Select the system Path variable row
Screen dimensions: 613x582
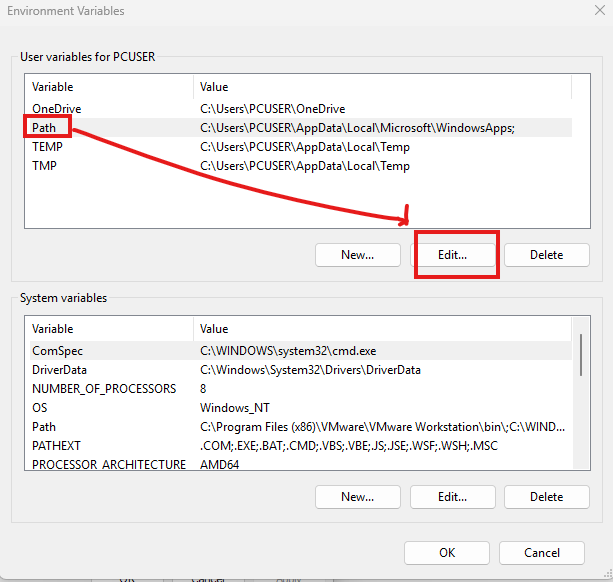(44, 427)
